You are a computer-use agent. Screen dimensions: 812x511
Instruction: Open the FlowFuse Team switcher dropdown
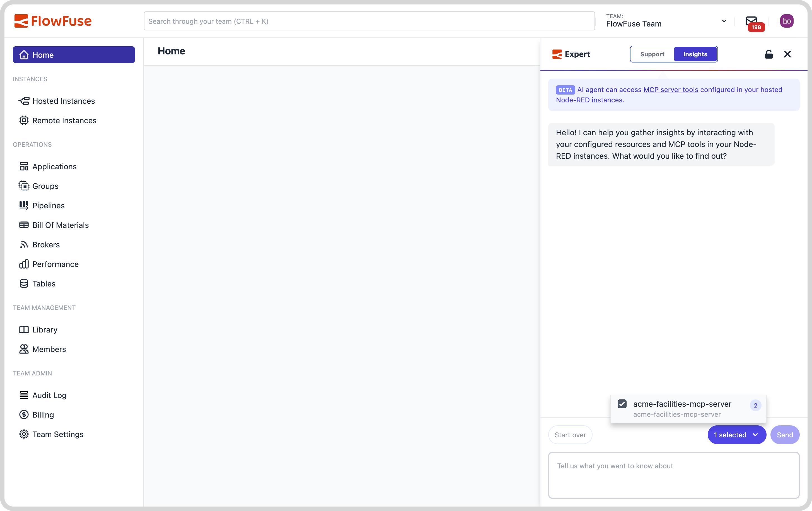pos(724,21)
